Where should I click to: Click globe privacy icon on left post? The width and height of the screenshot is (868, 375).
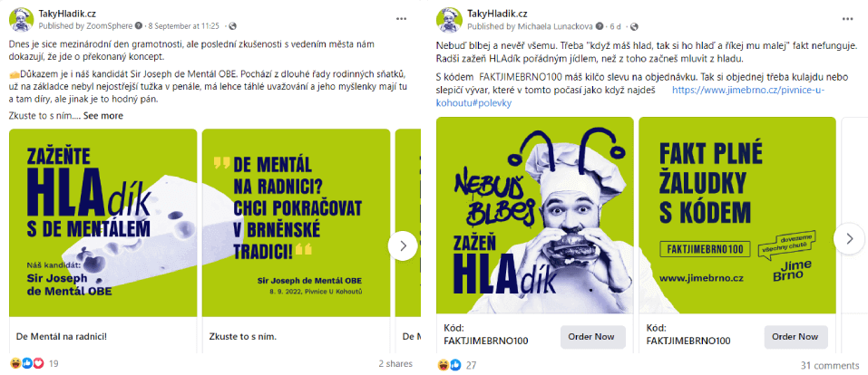click(232, 26)
